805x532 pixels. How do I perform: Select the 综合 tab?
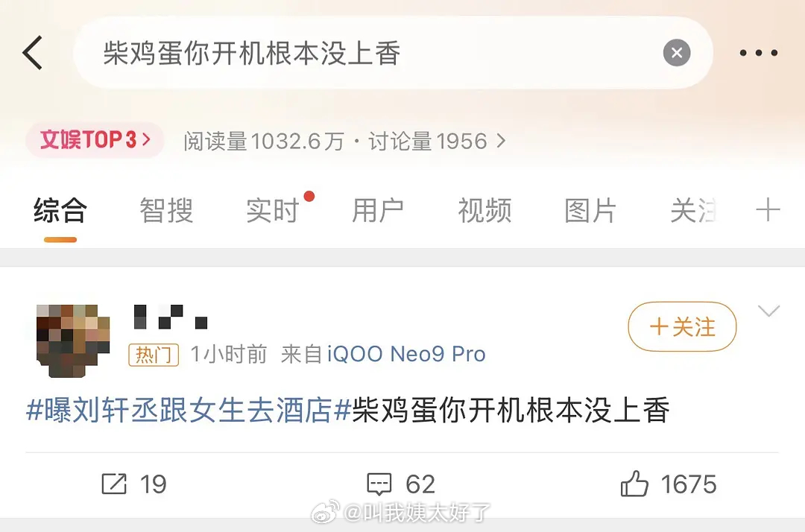pos(60,210)
